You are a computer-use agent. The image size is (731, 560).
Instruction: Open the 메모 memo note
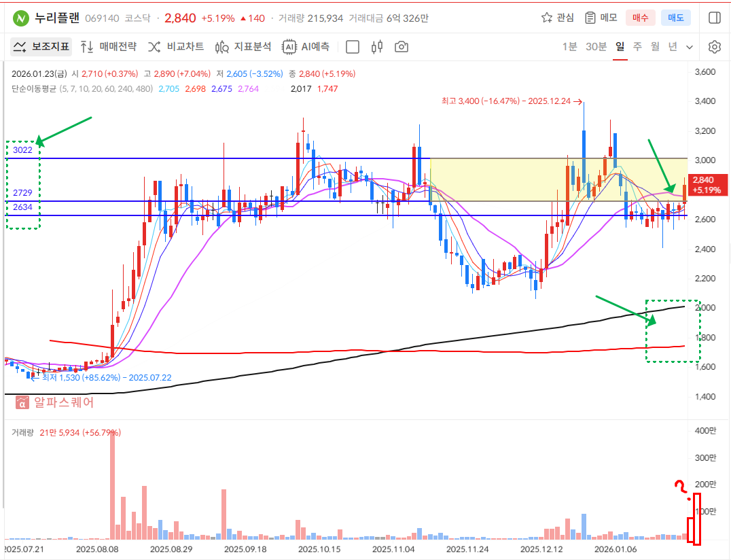pos(601,18)
